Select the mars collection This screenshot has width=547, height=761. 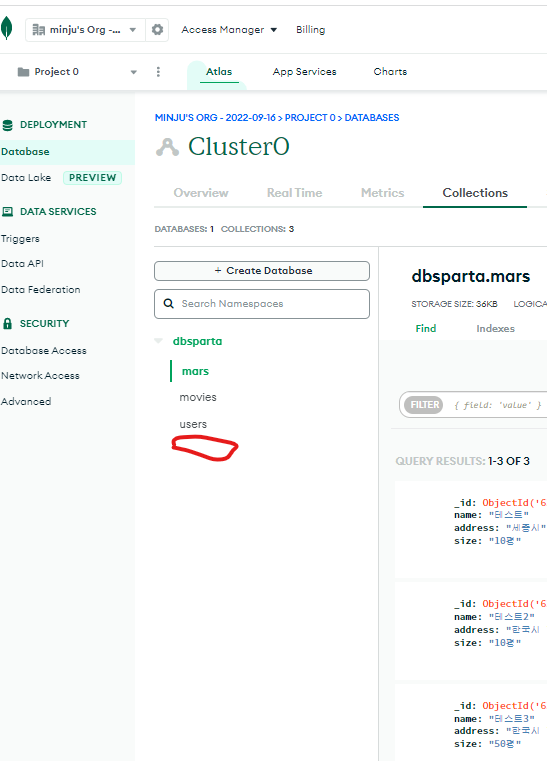195,371
